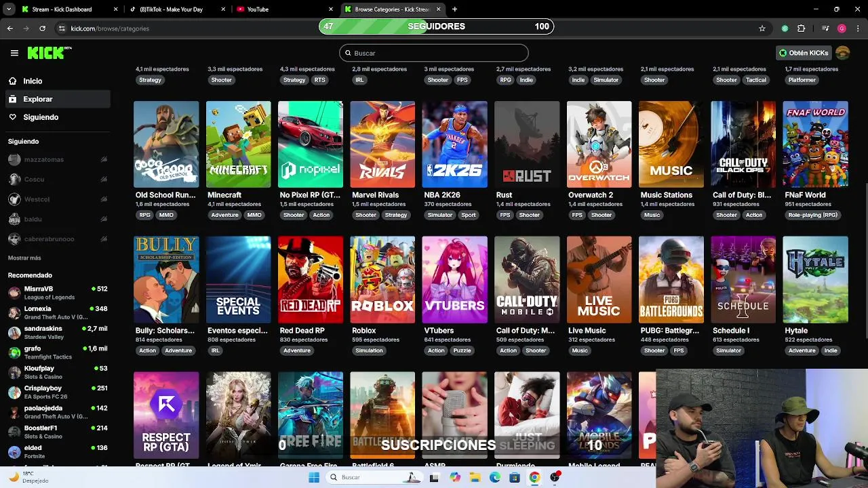868x488 pixels.
Task: Click the Kick Buscar search field
Action: tap(434, 53)
